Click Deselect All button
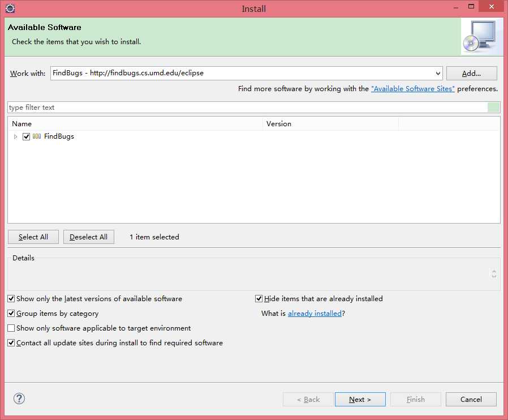 [x=88, y=237]
